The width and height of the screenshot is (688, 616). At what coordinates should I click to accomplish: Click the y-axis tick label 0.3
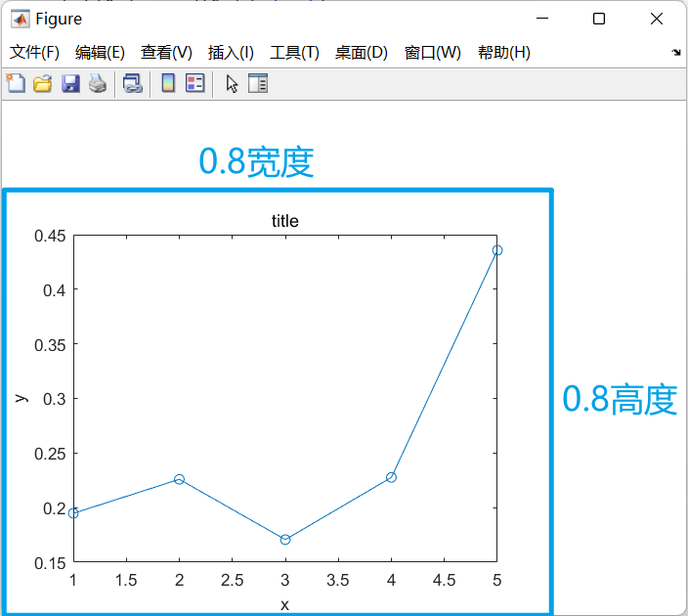(x=55, y=399)
